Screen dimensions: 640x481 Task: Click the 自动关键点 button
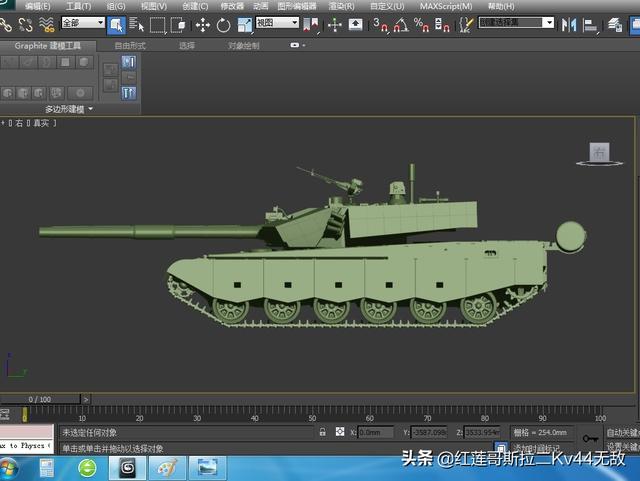(622, 432)
